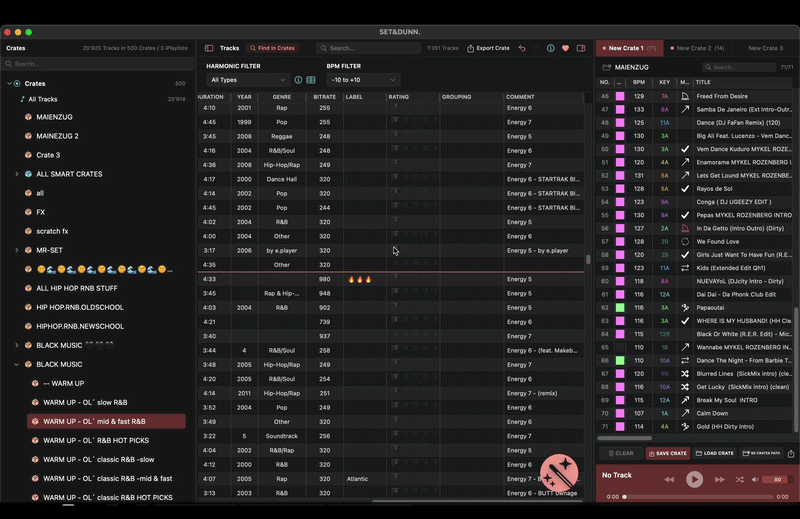The image size is (800, 519).
Task: Toggle the left sidebar panel icon
Action: tap(209, 48)
